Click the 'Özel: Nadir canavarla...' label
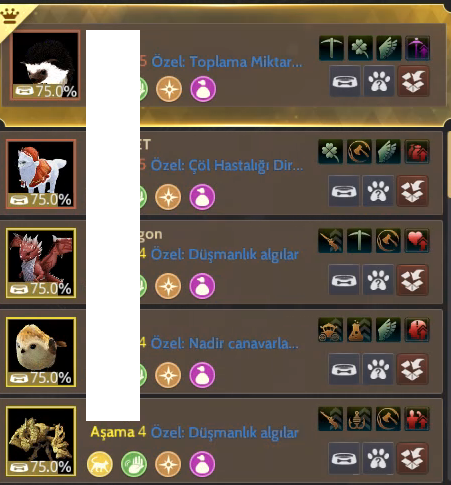Screen dimensions: 451x485 pos(225,343)
